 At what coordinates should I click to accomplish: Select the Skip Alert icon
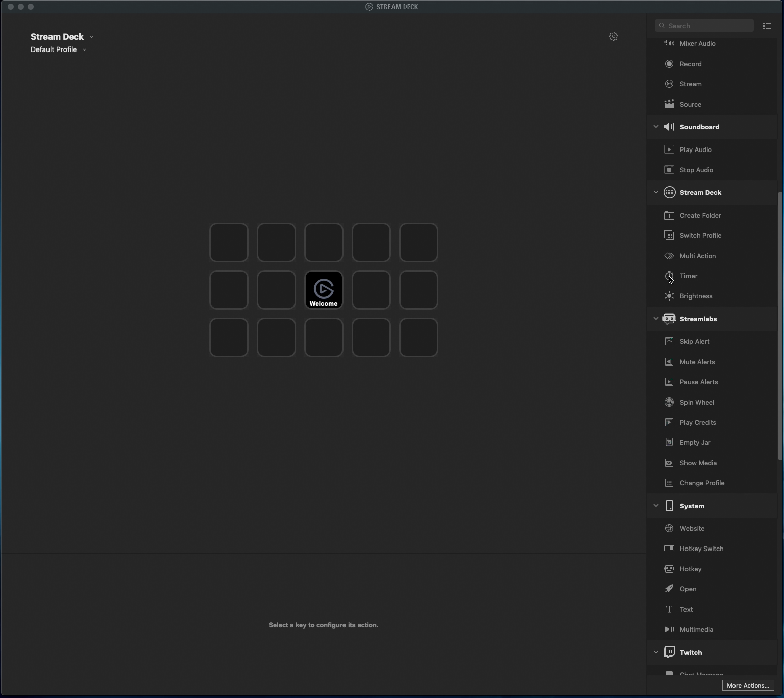[669, 341]
